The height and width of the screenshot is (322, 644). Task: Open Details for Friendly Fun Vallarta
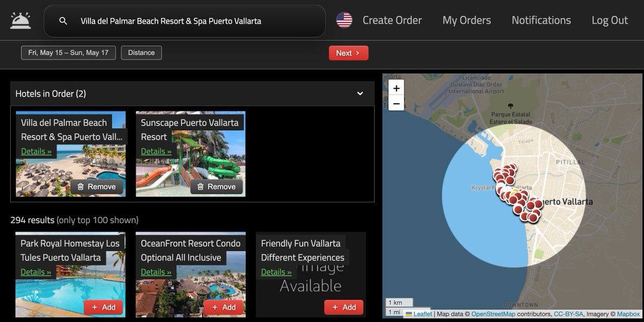pyautogui.click(x=276, y=272)
